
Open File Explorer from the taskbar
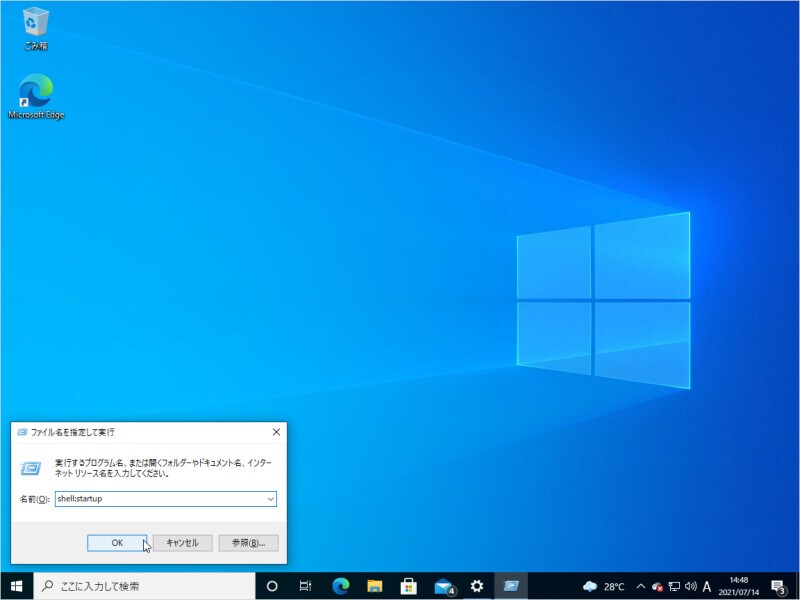[x=374, y=586]
